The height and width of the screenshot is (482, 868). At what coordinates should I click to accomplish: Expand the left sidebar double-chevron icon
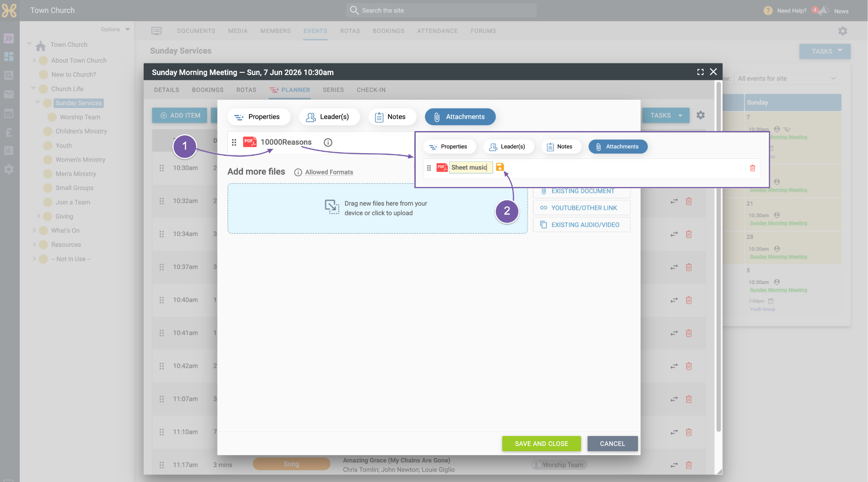click(x=9, y=38)
